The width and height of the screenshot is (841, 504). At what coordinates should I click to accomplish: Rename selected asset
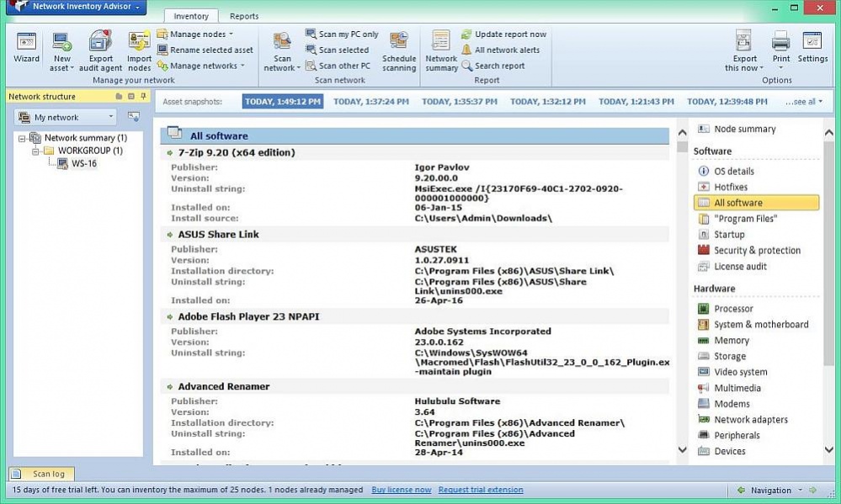[x=205, y=50]
